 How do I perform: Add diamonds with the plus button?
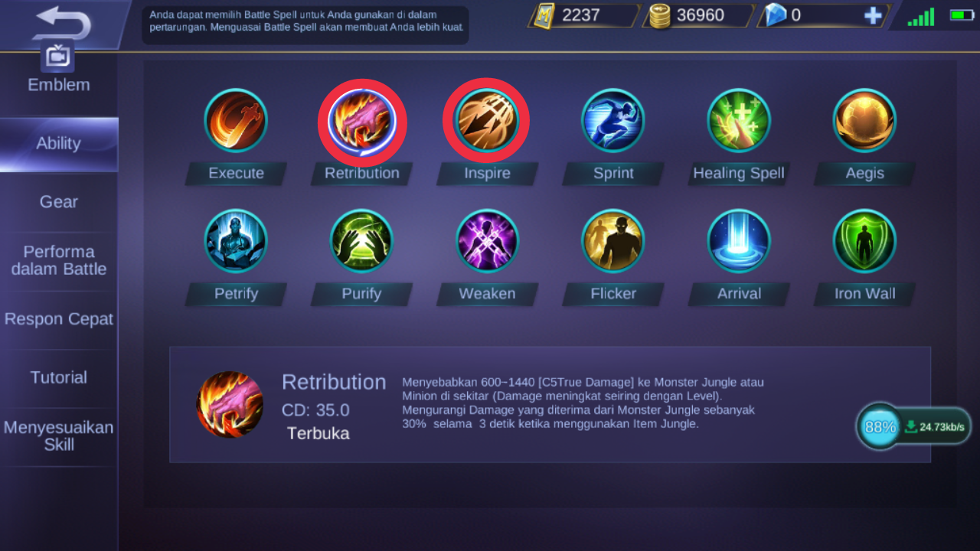[873, 15]
